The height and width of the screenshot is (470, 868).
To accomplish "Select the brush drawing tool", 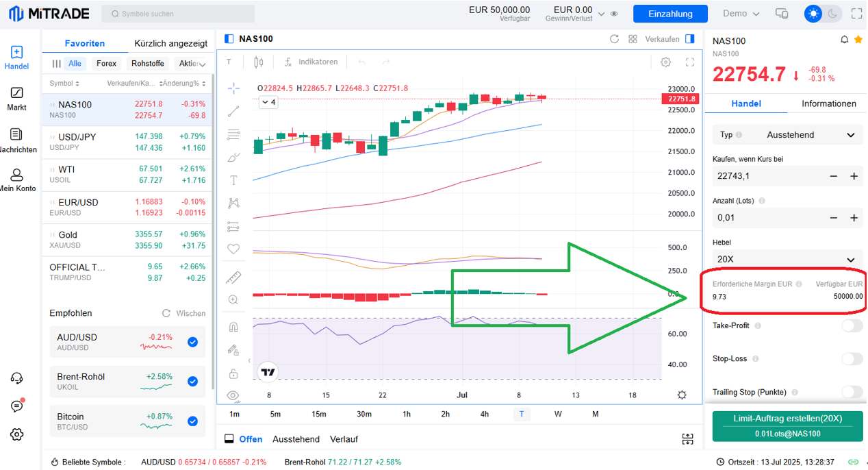I will pos(233,157).
